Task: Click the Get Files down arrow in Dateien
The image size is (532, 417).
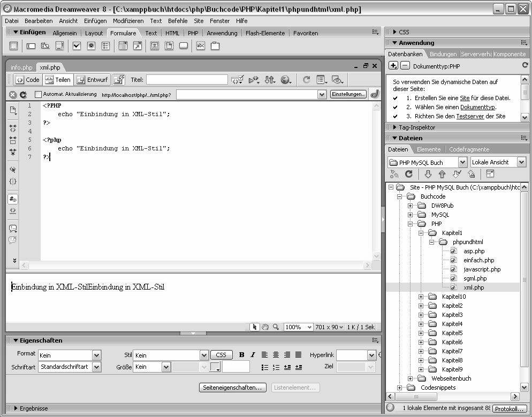Action: 428,174
